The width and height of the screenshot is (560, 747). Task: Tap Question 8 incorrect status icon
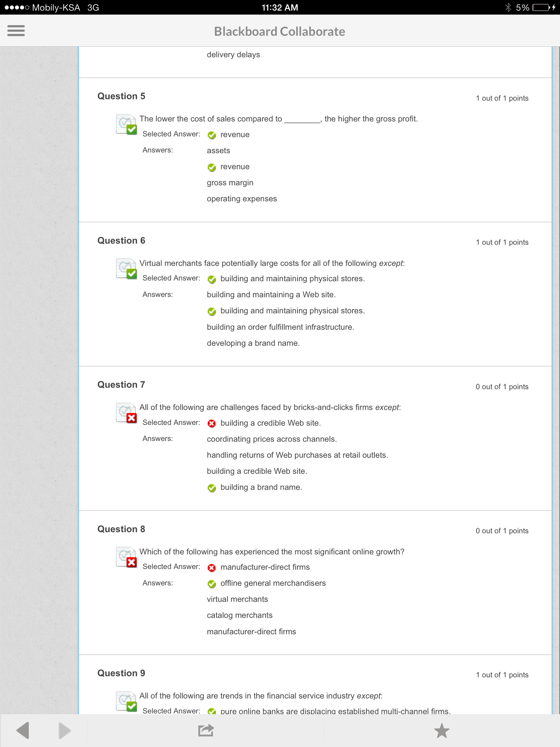click(x=127, y=557)
